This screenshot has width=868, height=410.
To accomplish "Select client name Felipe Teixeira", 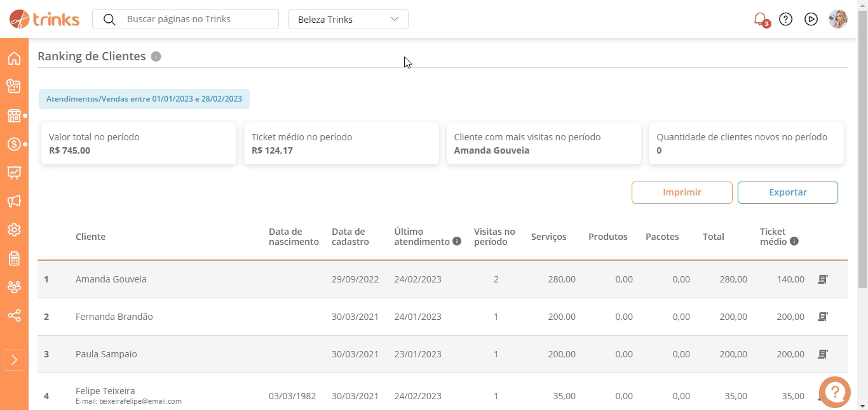I will (105, 391).
